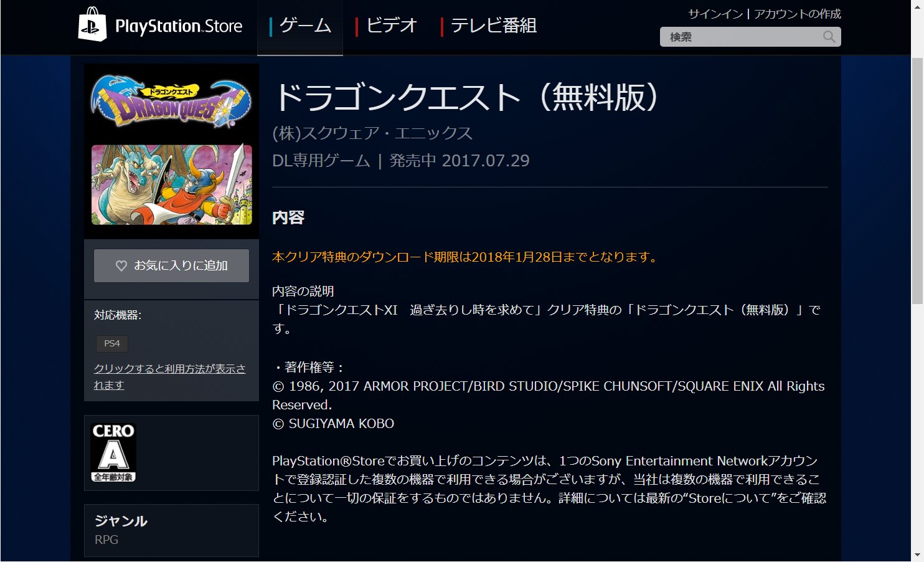924x562 pixels.
Task: Click the publisher text (株)スクウェア・エニックス
Action: pyautogui.click(x=372, y=133)
